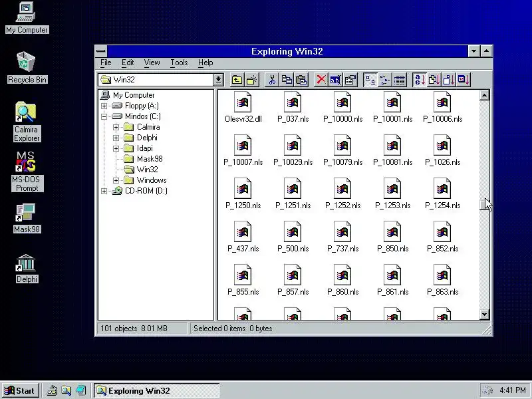This screenshot has height=399, width=532.
Task: Click 'Selected 0 items 0 bytes' status text
Action: [233, 329]
